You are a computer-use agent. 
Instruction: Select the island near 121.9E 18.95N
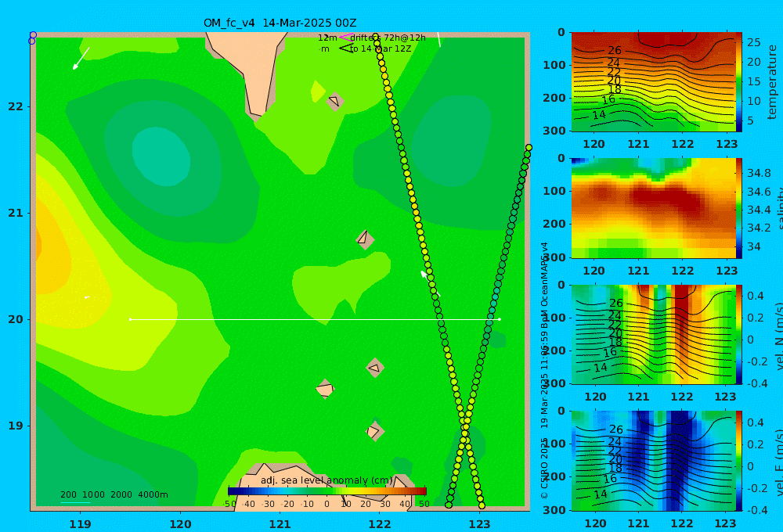(374, 431)
